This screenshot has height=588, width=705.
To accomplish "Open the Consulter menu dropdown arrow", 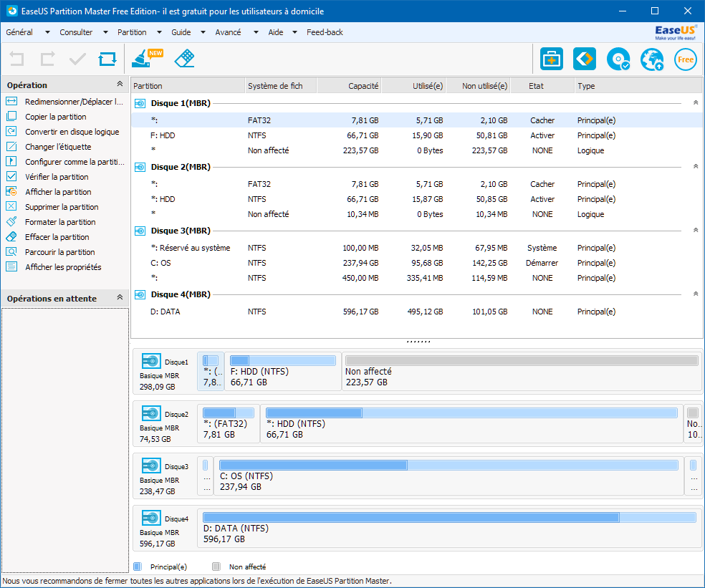I will pyautogui.click(x=105, y=32).
